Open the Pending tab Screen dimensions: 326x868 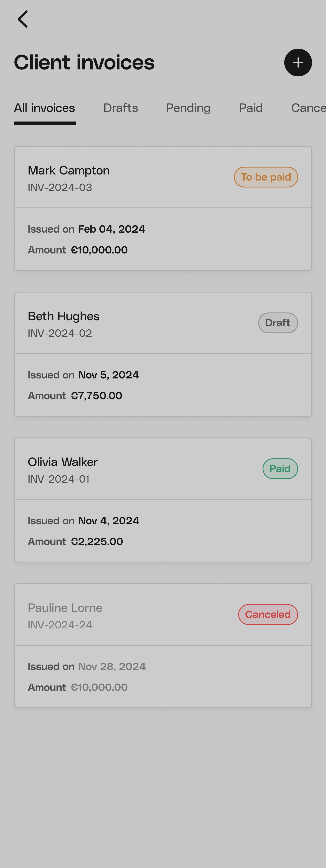click(188, 108)
